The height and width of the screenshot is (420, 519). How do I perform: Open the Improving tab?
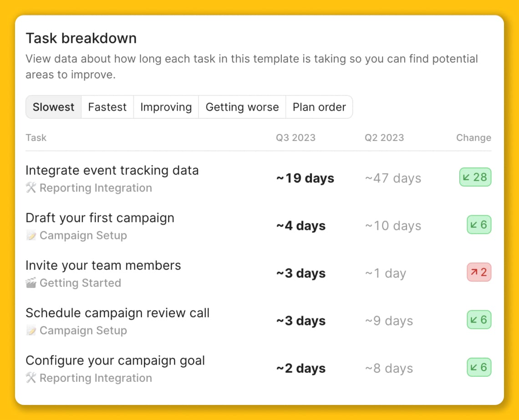coord(166,107)
